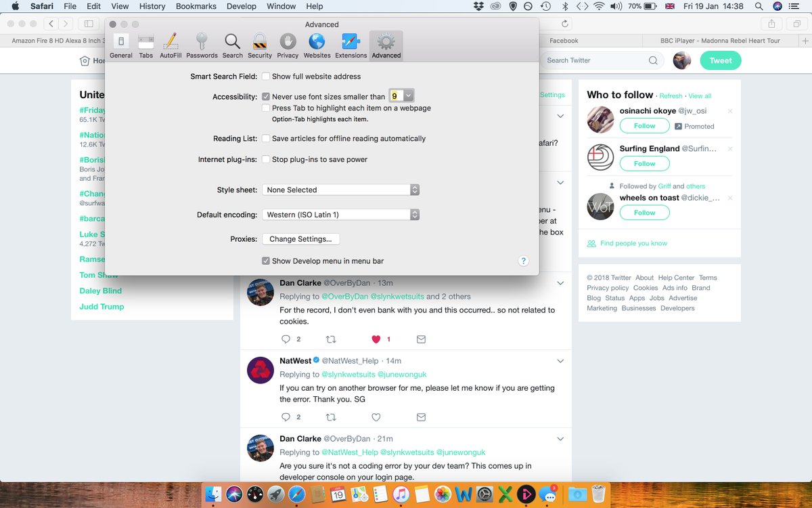Image resolution: width=812 pixels, height=508 pixels.
Task: Open Photos app from the Dock
Action: (442, 494)
